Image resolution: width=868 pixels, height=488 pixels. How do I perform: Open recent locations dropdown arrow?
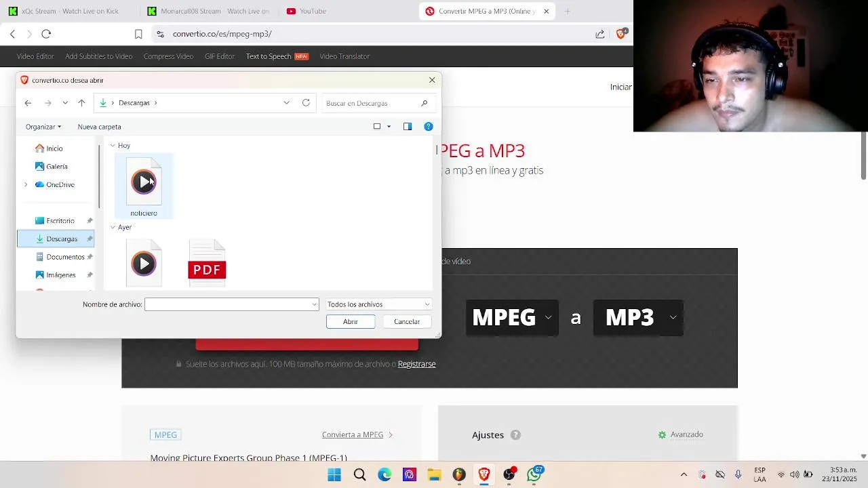tap(65, 103)
